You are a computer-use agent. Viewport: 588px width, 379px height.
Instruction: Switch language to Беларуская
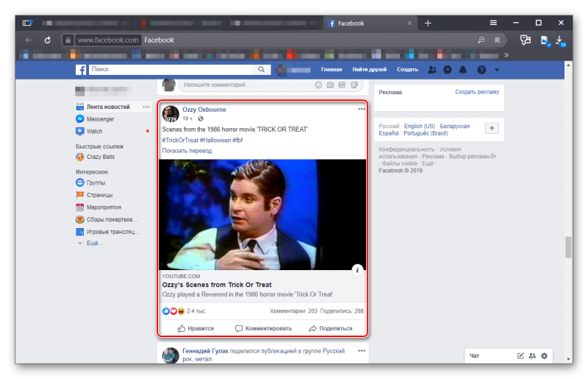tap(454, 126)
